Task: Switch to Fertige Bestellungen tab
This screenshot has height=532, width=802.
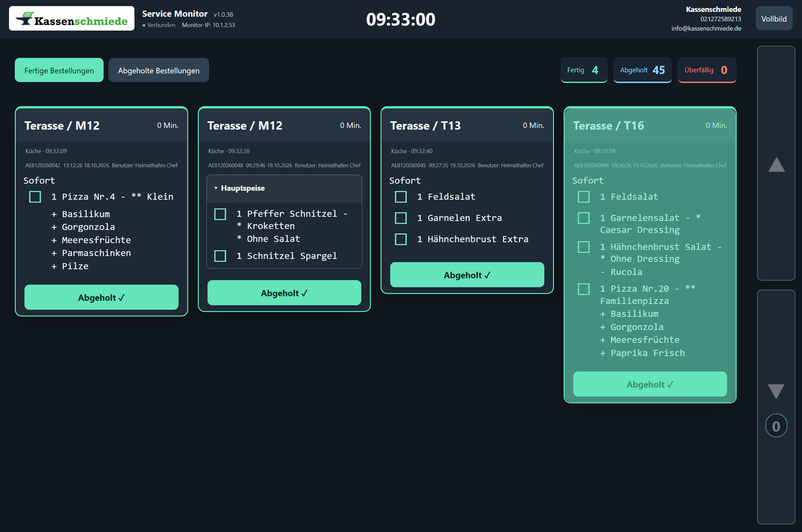Action: (x=59, y=70)
